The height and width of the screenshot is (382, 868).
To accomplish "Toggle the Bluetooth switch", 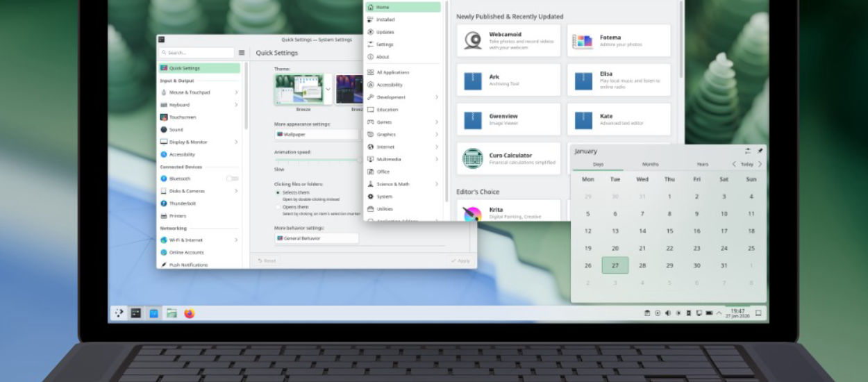I will tap(232, 178).
